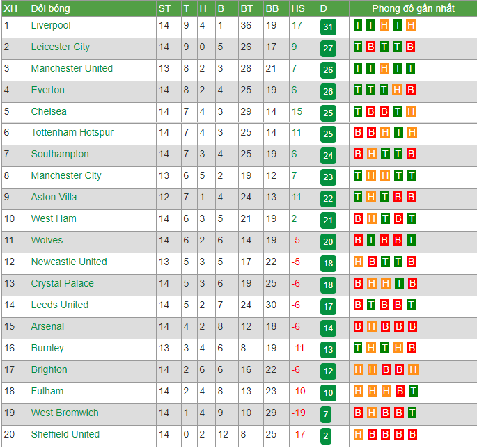Viewport: 477px width, 448px height.
Task: Click Liverpool's green 31 points badge
Action: click(x=328, y=27)
